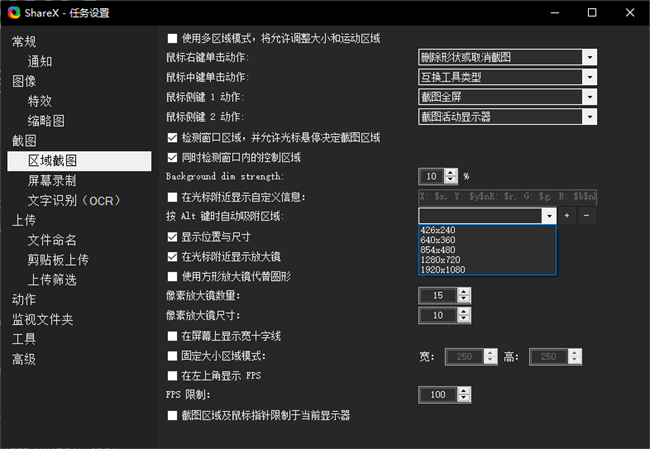The image size is (650, 449).
Task: Uncheck 显示位置与尺寸 option
Action: point(173,237)
